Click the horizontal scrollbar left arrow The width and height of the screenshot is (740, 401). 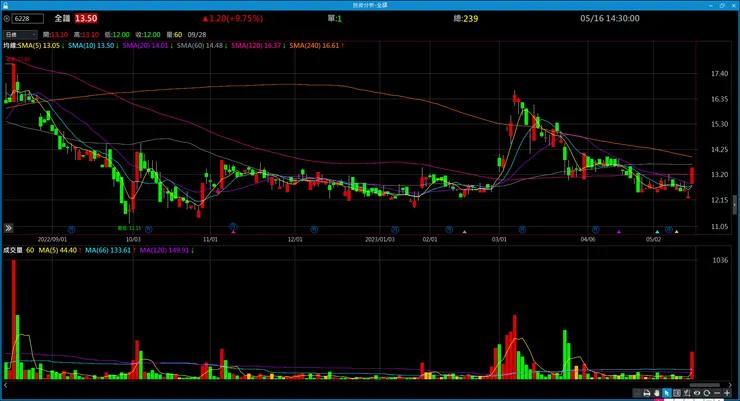click(5, 385)
